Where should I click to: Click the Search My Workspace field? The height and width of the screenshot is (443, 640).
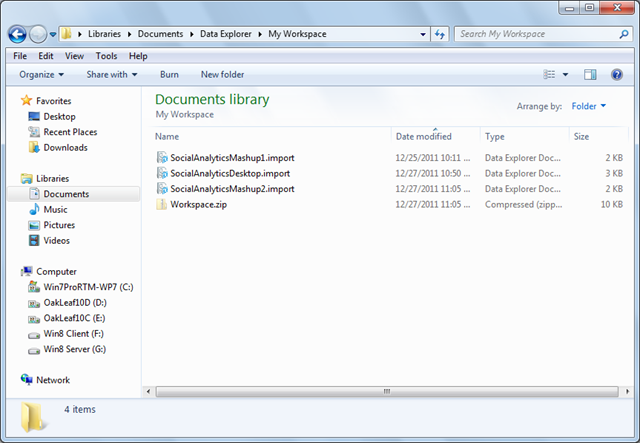[544, 34]
